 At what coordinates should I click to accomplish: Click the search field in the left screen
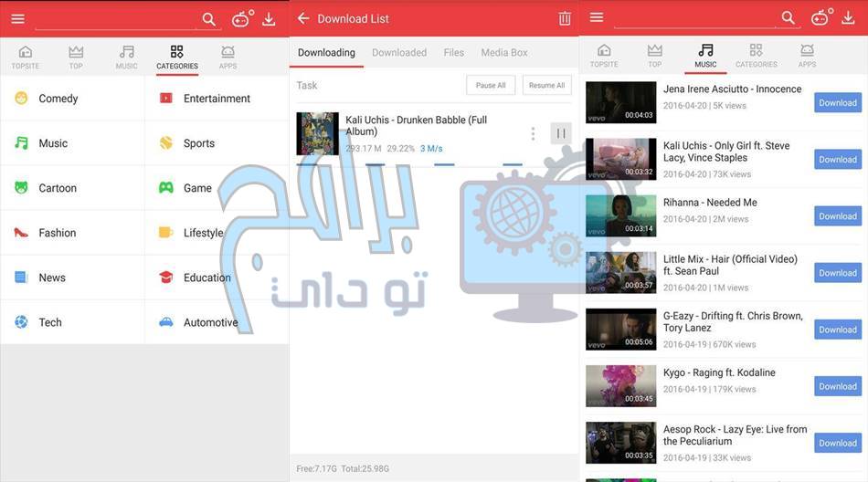coord(114,19)
